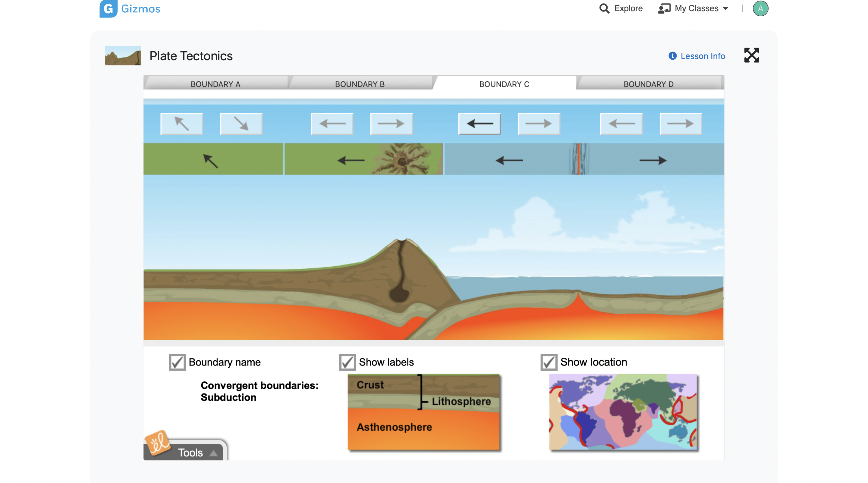Viewport: 868px width, 483px height.
Task: Click the diagonal arrow icon on Boundary A
Action: coord(181,124)
